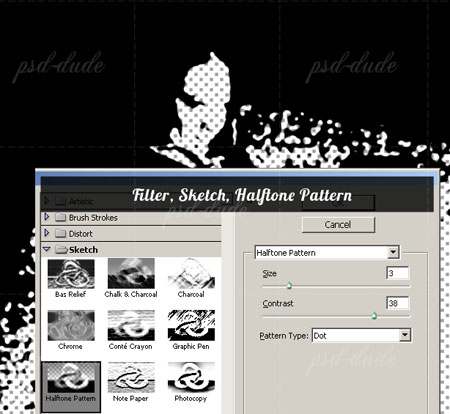Click the Brush Strokes category label

pos(93,218)
